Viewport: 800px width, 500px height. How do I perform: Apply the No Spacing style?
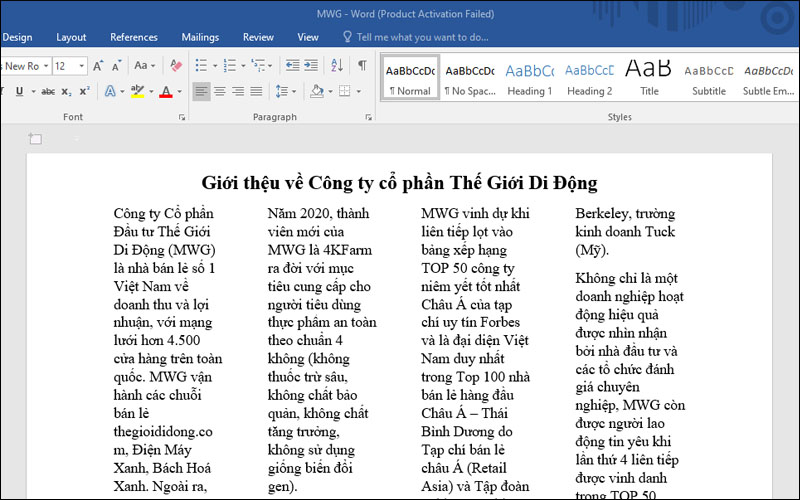(x=470, y=78)
